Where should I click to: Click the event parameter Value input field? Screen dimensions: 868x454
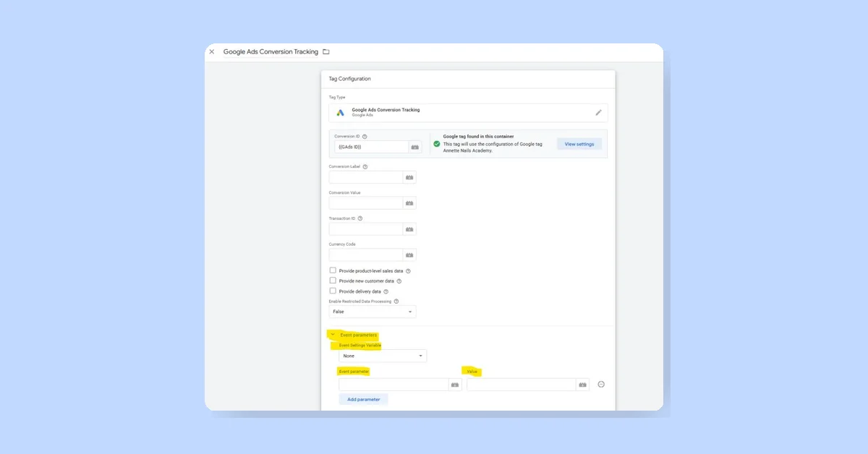[522, 385]
